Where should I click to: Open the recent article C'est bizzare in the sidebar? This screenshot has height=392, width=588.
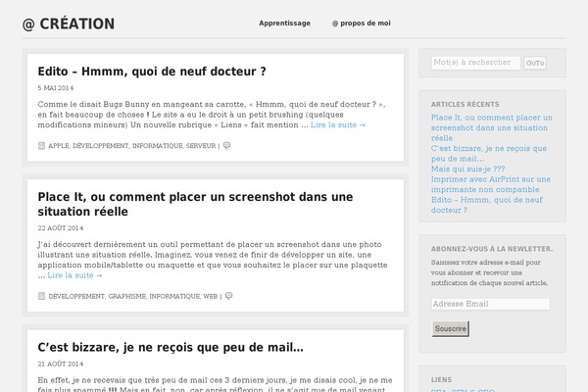[x=489, y=154]
